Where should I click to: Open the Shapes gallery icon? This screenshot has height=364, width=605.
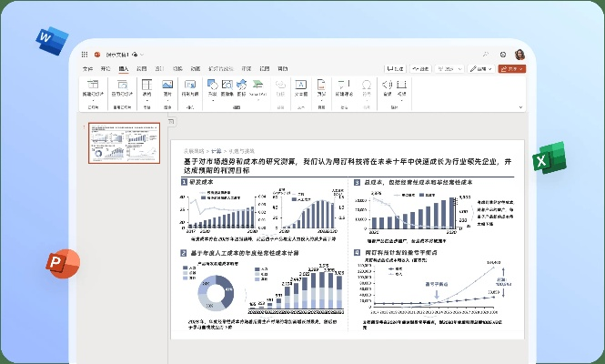pyautogui.click(x=212, y=86)
